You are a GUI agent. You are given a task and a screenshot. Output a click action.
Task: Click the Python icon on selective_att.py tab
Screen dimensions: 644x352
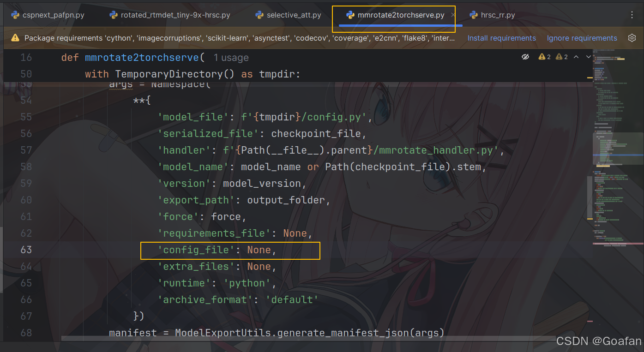click(x=260, y=14)
